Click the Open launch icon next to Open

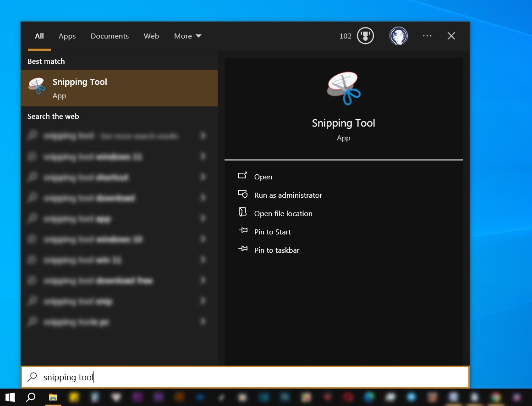[x=243, y=176]
